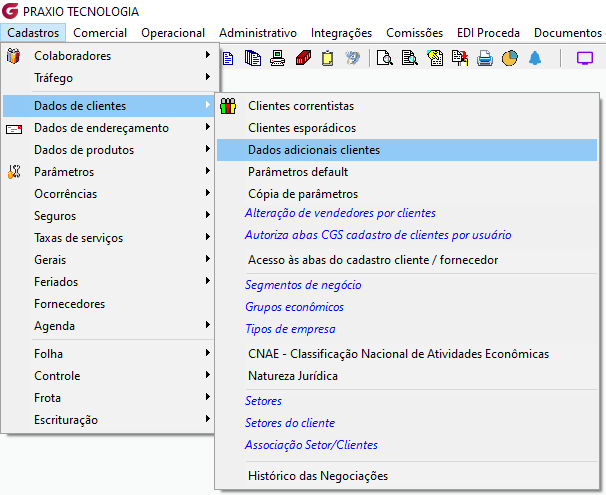Click the document with yellow pencil icon

tap(435, 58)
